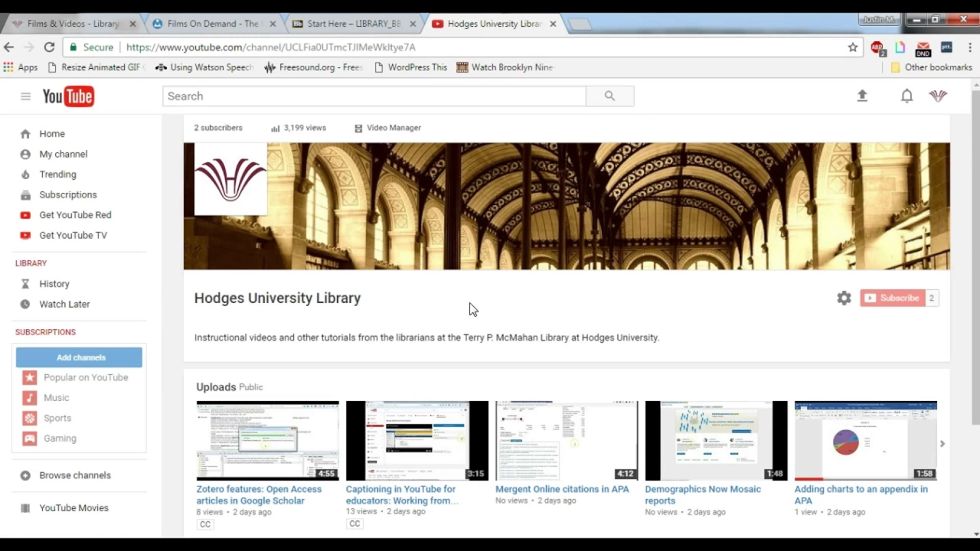
Task: Click the browser address bar URL
Action: coord(271,47)
